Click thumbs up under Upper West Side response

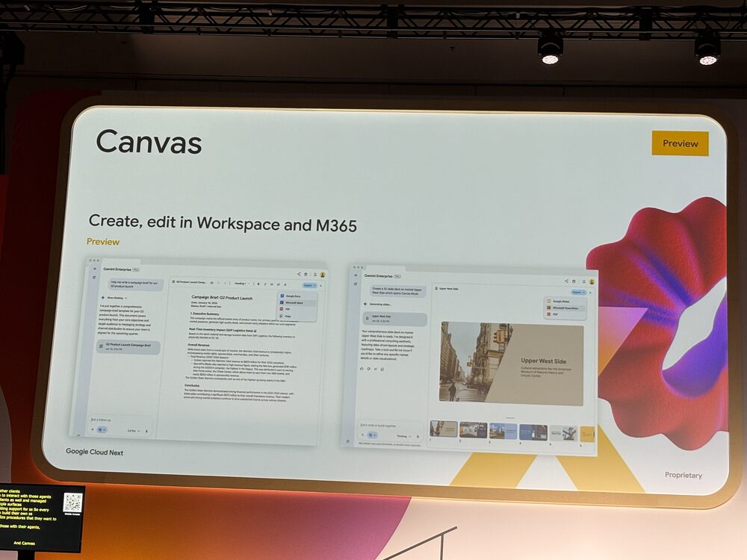tap(362, 368)
